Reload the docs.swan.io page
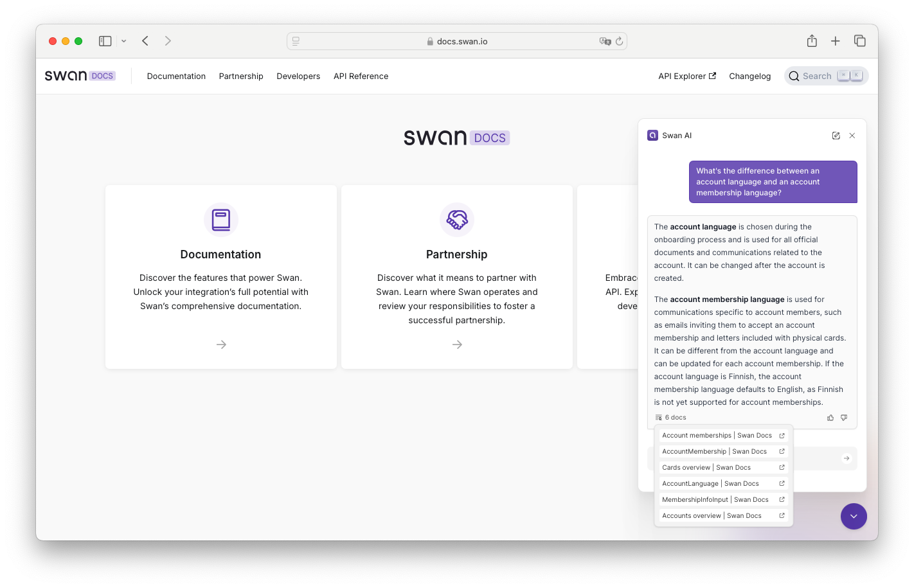Image resolution: width=914 pixels, height=588 pixels. coord(619,40)
